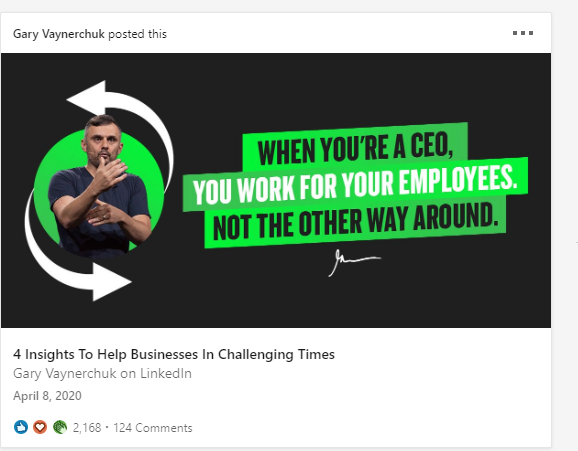Image resolution: width=578 pixels, height=451 pixels.
Task: Open the article titled 4 Insights To Help Businesses
Action: tap(174, 354)
